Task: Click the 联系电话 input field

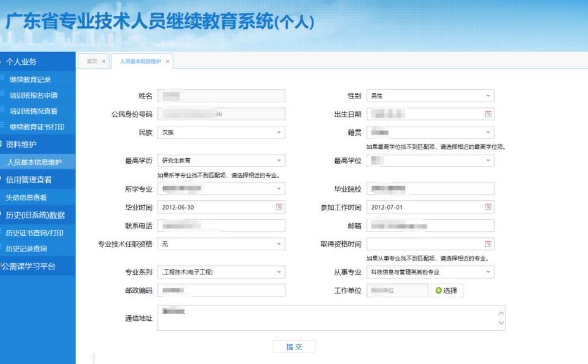Action: coord(221,225)
